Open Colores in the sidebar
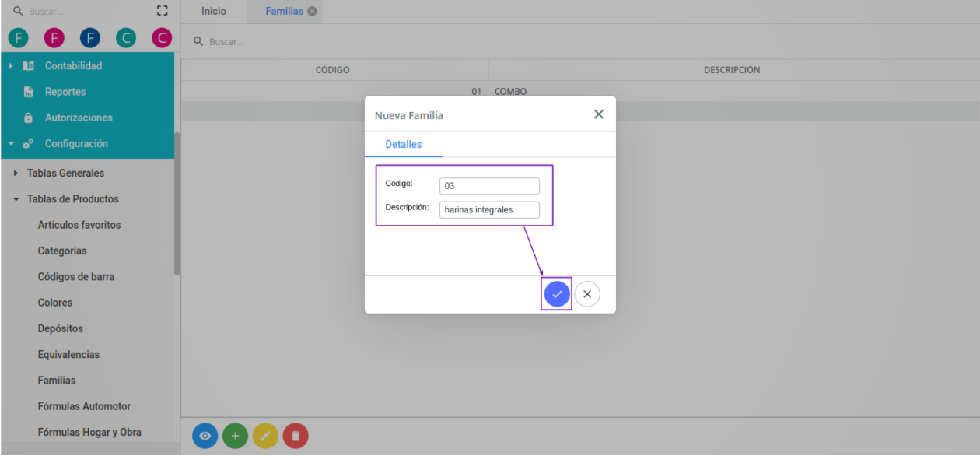The width and height of the screenshot is (980, 456). pos(55,303)
